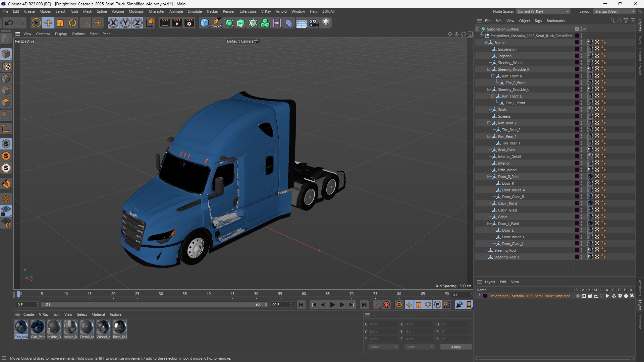Open the Spline Pen tool
Screen dimensions: 644x362
(217, 23)
